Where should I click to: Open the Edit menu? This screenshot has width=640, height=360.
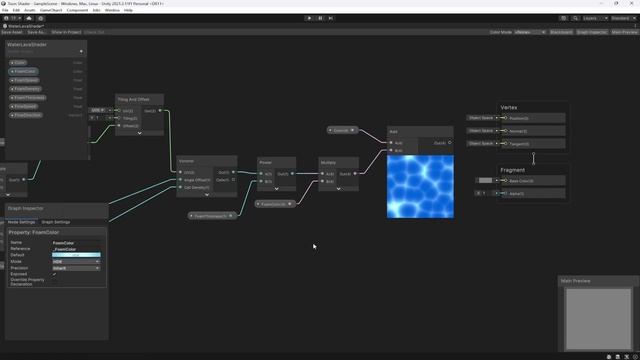[16, 10]
